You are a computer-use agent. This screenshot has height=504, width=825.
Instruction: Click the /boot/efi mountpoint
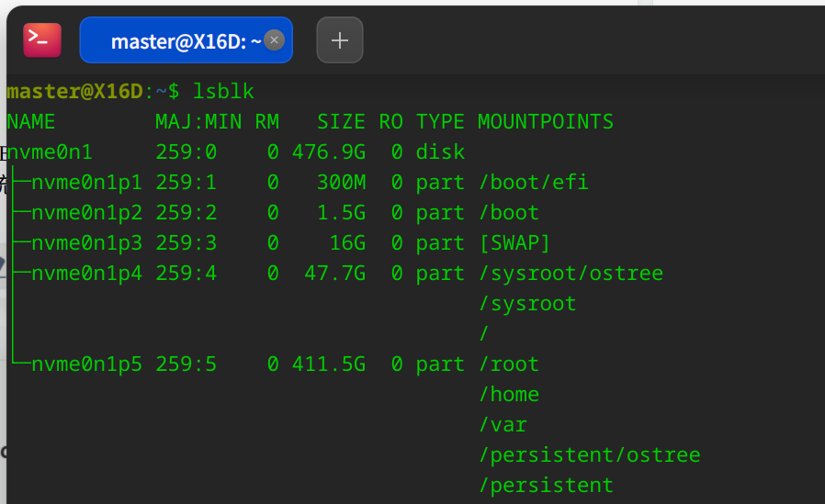534,183
